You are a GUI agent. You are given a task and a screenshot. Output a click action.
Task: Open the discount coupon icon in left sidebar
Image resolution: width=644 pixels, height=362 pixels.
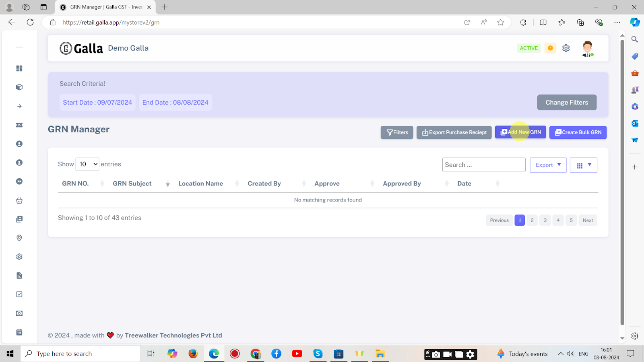point(19,125)
